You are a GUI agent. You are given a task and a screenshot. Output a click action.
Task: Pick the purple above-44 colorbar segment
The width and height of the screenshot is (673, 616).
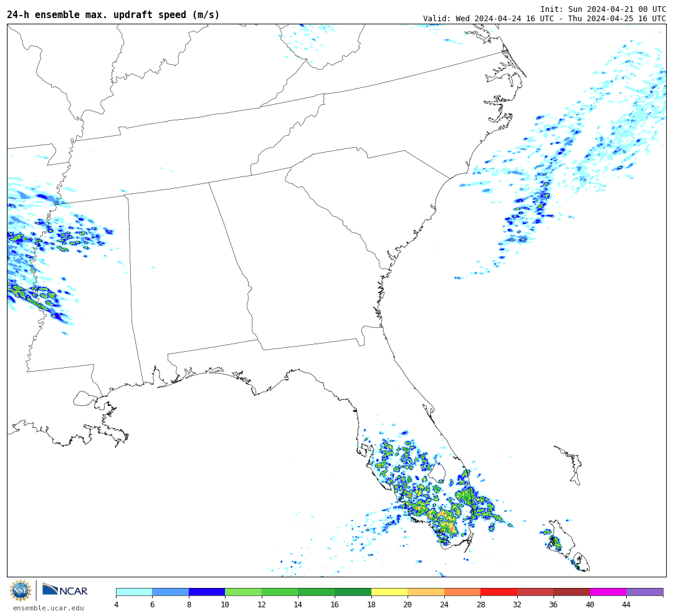point(645,592)
